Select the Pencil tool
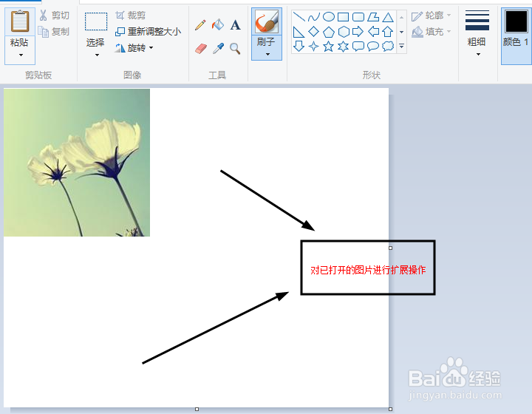Screen dimensions: 532x414 click(x=200, y=25)
